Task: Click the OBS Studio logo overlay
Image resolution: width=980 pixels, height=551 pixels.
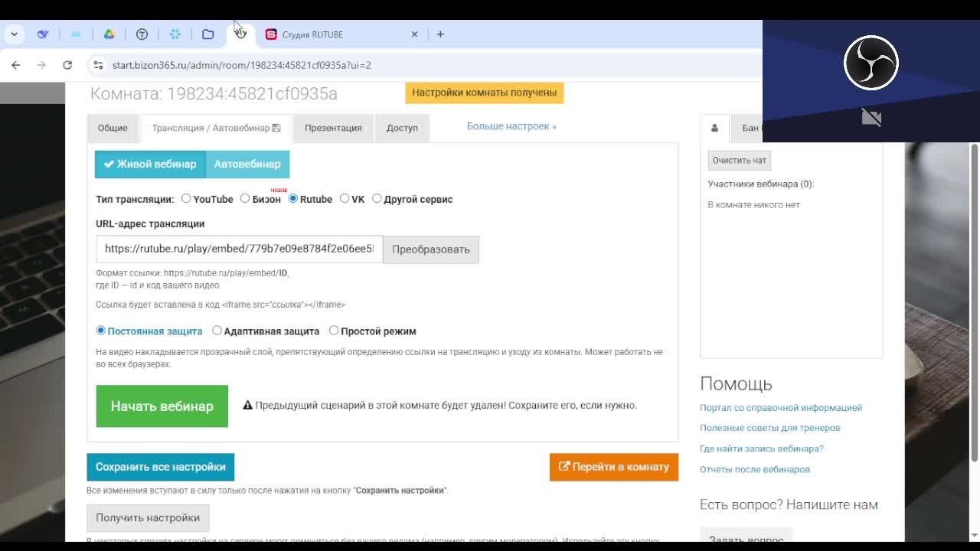Action: point(871,63)
